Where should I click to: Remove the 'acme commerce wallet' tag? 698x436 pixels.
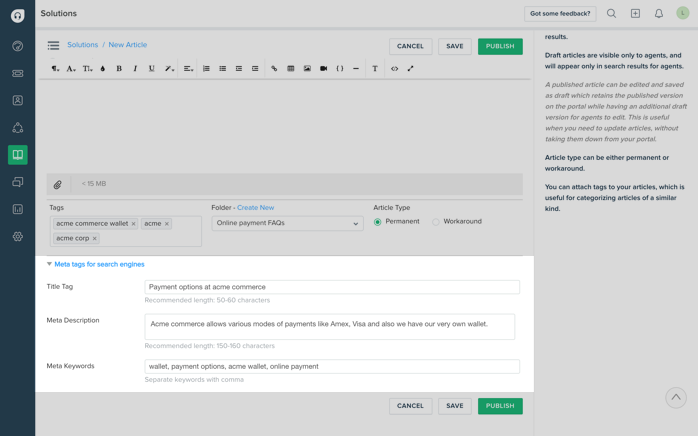[133, 224]
